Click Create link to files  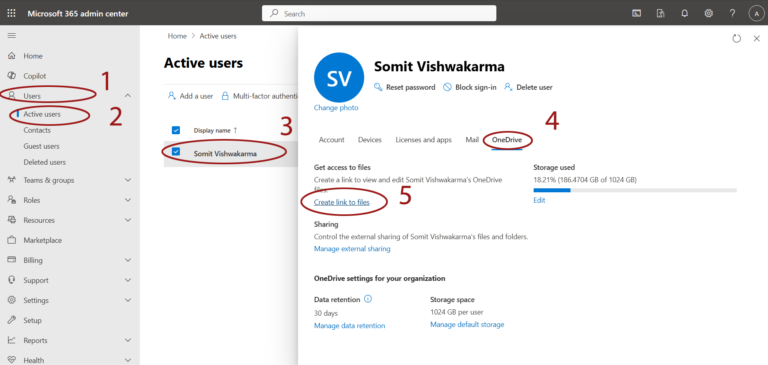point(342,202)
